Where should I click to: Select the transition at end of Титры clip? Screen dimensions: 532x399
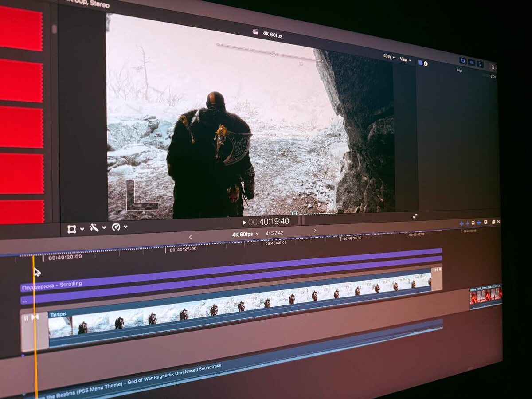coord(437,279)
